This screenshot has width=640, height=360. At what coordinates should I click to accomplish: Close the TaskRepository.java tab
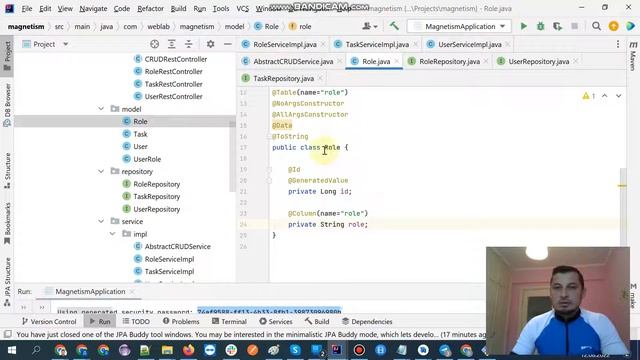(320, 78)
